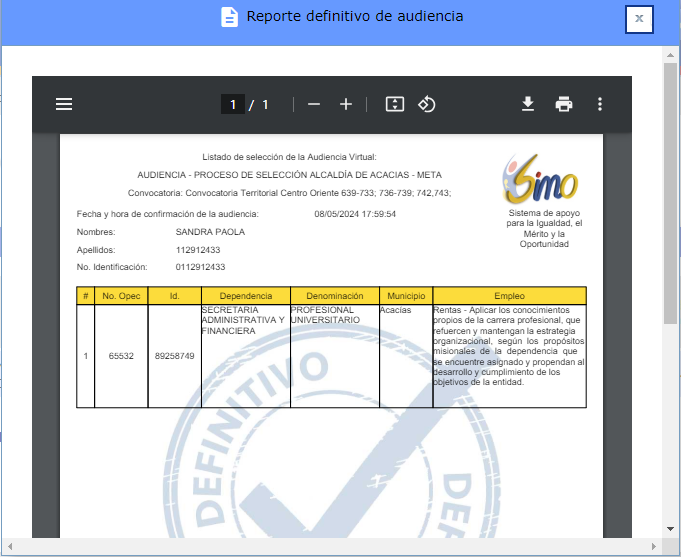Open the PDF sidebar hamburger menu
Screen dimensions: 681x557
point(64,104)
